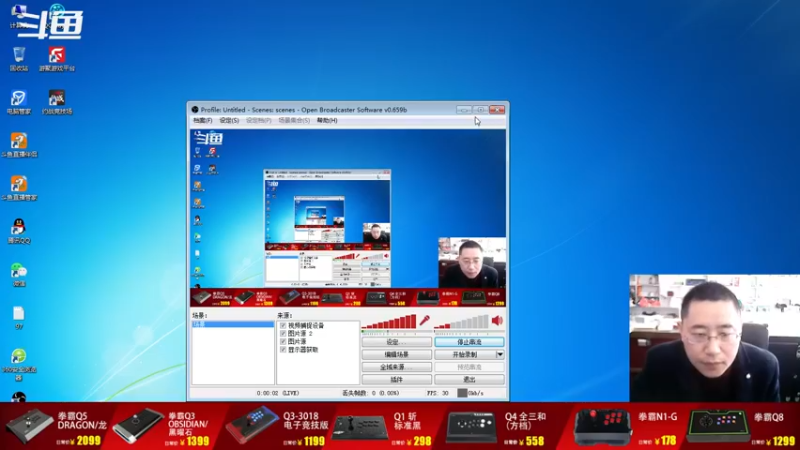Click the 编辑场景 edit scene button

point(396,354)
